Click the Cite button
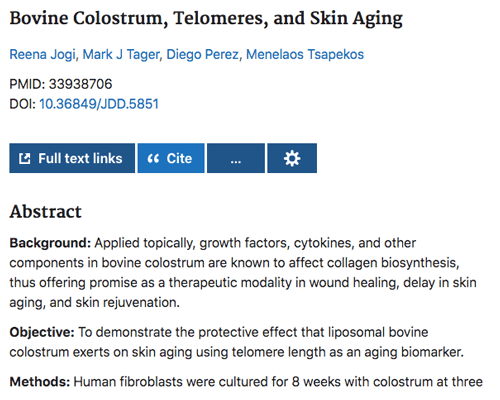Viewport: 500px width, 400px height. tap(171, 158)
